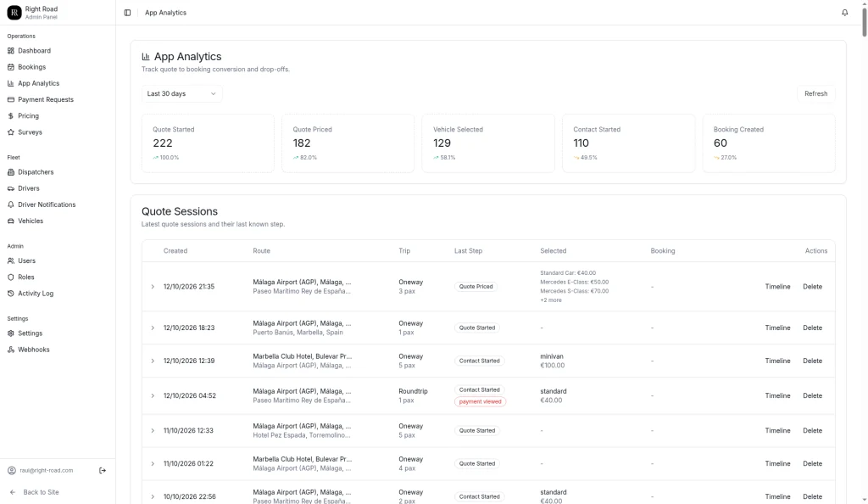The image size is (868, 504).
Task: Refresh the analytics data
Action: point(816,93)
